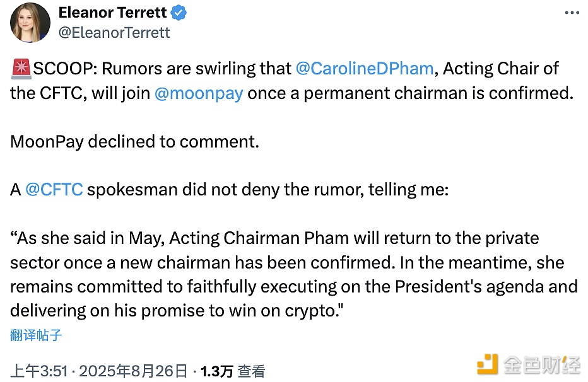This screenshot has width=588, height=382.
Task: Click the display name Eleanor Terrett
Action: point(112,13)
